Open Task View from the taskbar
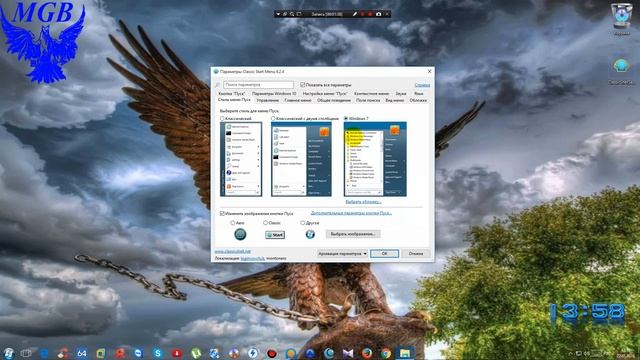 pyautogui.click(x=26, y=353)
